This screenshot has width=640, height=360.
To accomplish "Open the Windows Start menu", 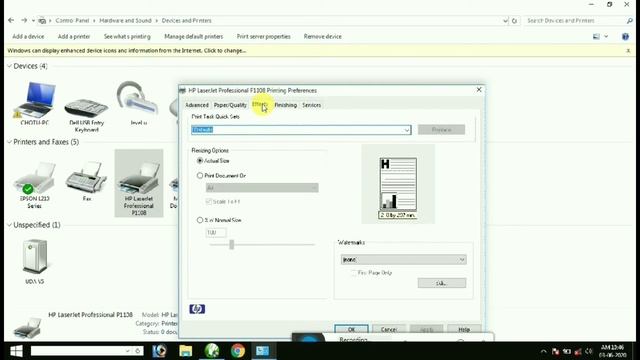I will pos(16,351).
